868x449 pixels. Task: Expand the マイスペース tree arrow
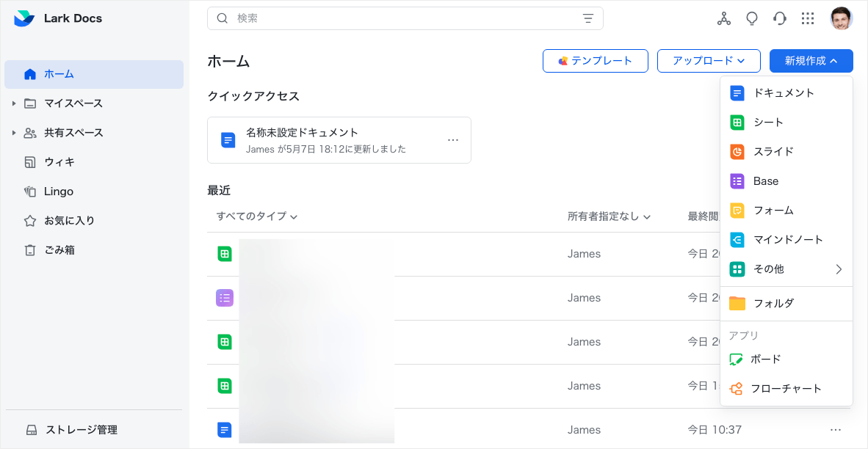pyautogui.click(x=15, y=103)
